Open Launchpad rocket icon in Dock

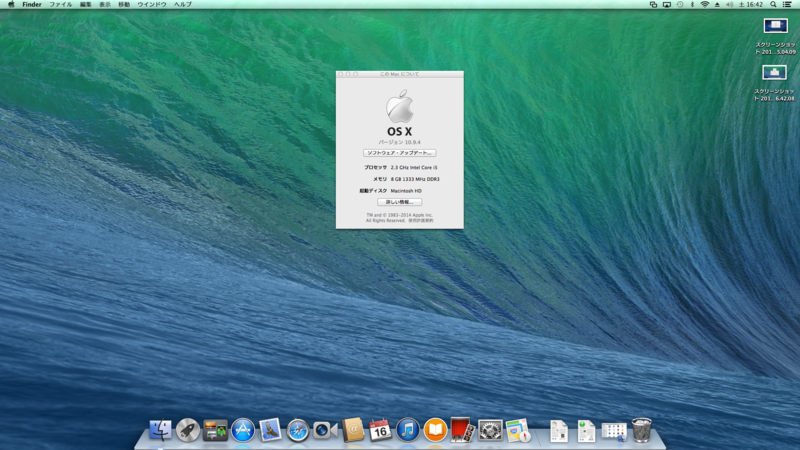[188, 430]
